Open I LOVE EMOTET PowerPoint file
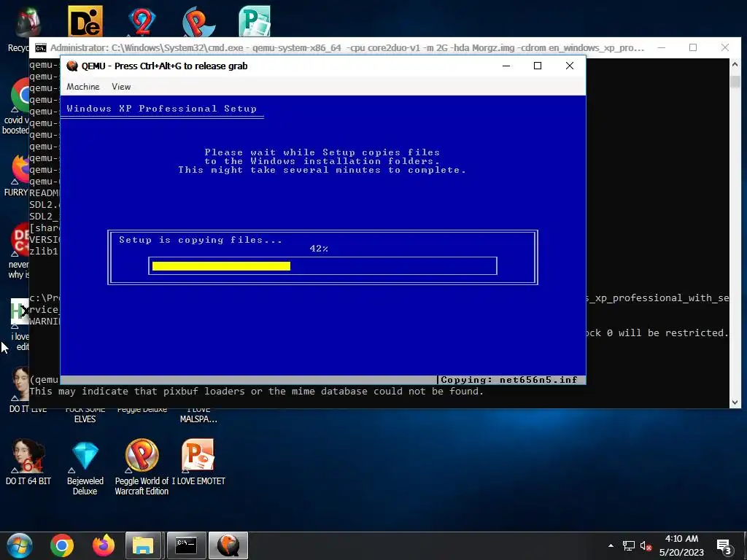Image resolution: width=747 pixels, height=560 pixels. click(198, 462)
